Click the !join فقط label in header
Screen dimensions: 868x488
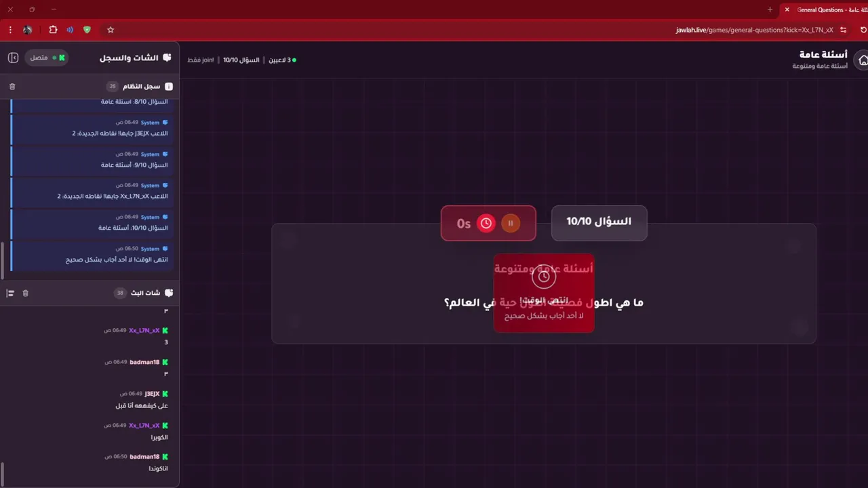coord(201,60)
